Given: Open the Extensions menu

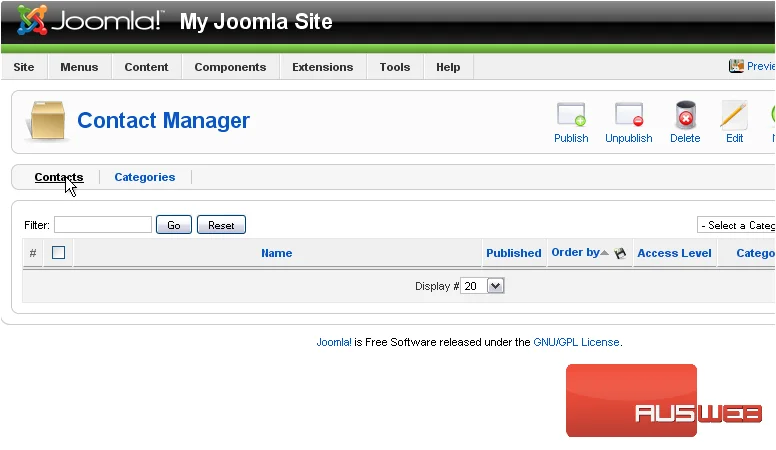Looking at the screenshot, I should (323, 67).
